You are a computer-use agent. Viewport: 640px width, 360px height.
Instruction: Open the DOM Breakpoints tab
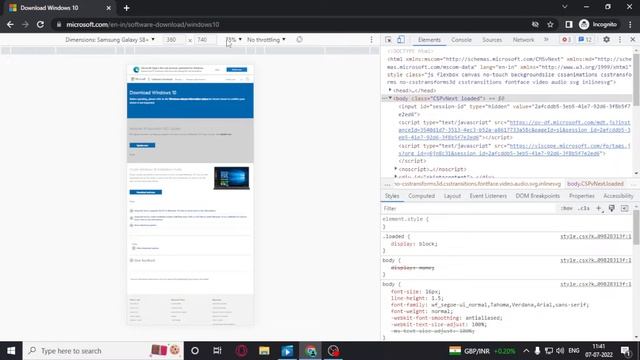(x=538, y=196)
